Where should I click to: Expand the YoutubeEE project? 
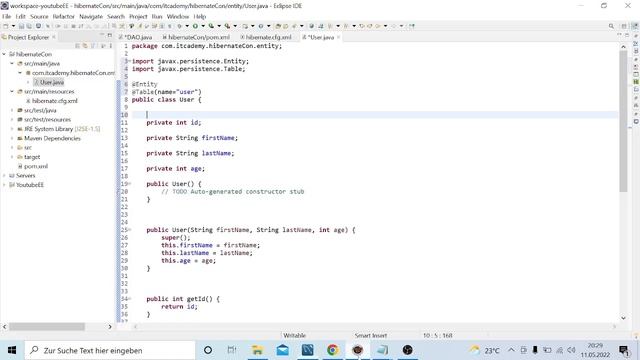[4, 185]
